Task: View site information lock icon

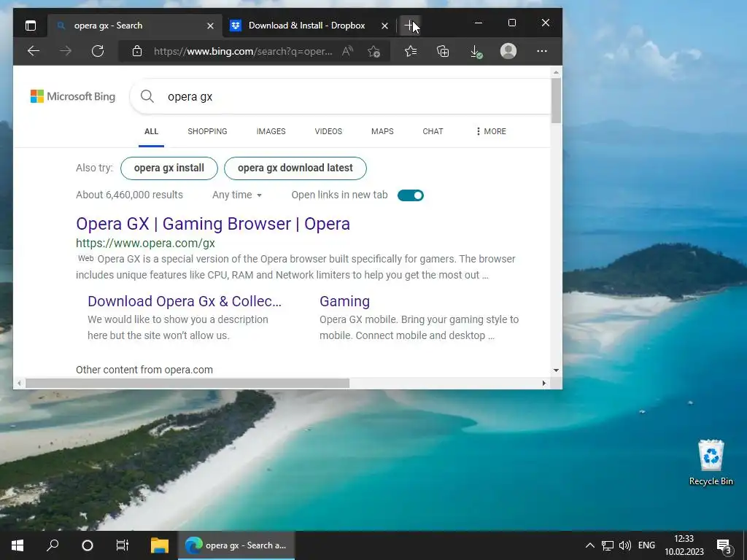Action: (x=137, y=51)
